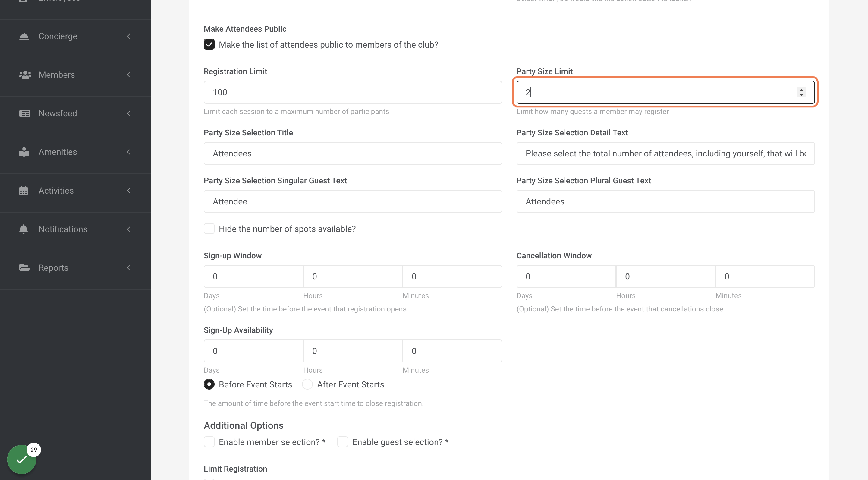Screen dimensions: 868x480
Task: Open the green checkmark badge with 29
Action: tap(22, 459)
